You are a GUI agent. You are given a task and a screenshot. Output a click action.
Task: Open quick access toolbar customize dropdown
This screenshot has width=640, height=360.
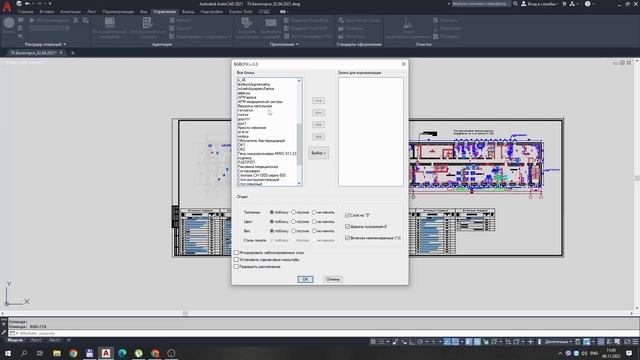[50, 4]
